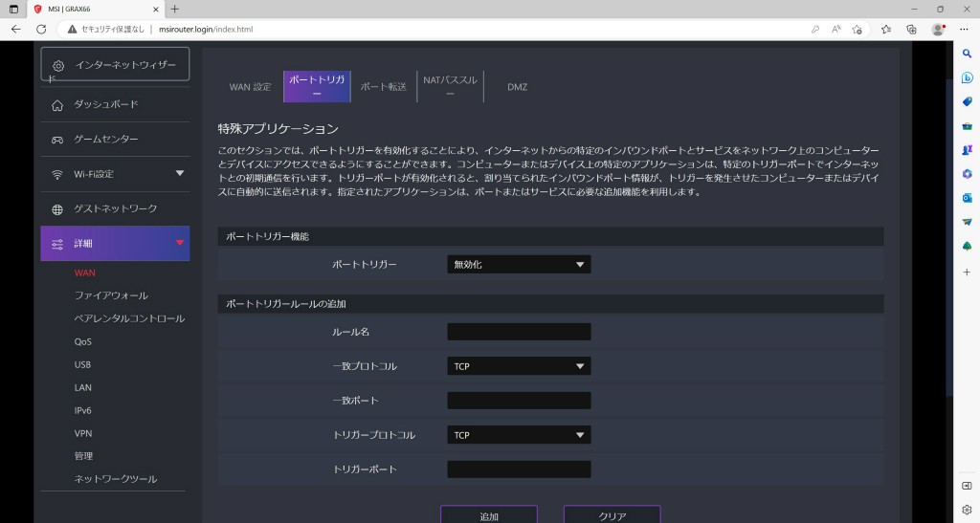Click the Wi-Fi settings signal icon
The image size is (980, 523).
(x=57, y=175)
